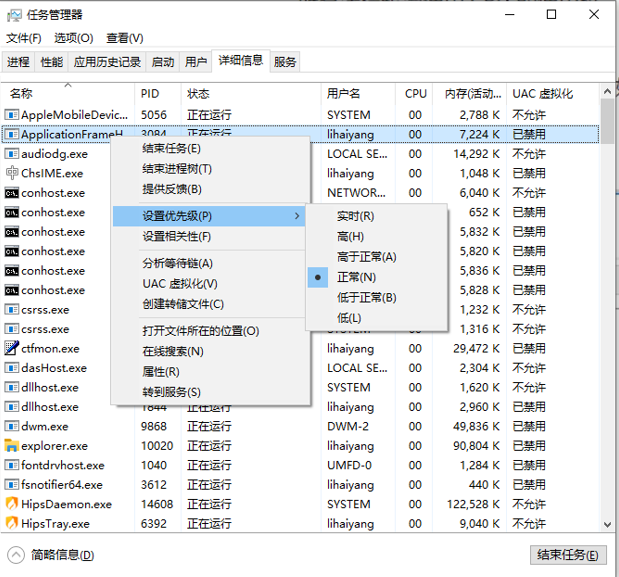Click the scrollbar up arrow
The height and width of the screenshot is (577, 619).
(x=608, y=92)
